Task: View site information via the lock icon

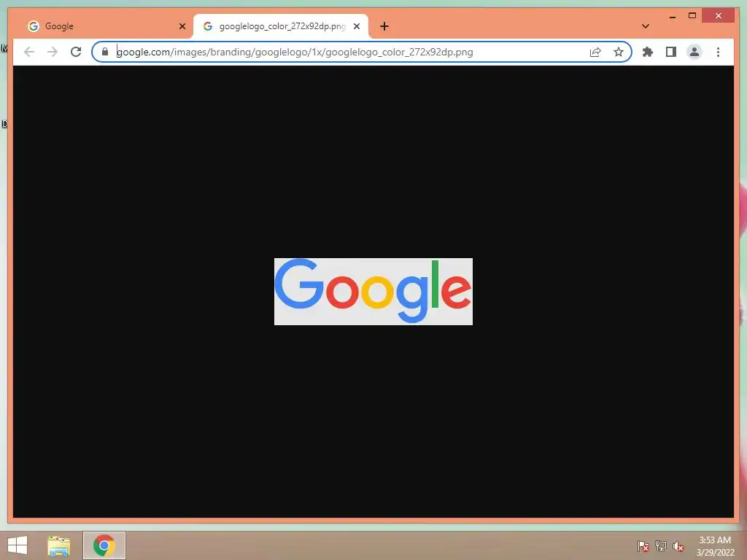Action: 105,52
